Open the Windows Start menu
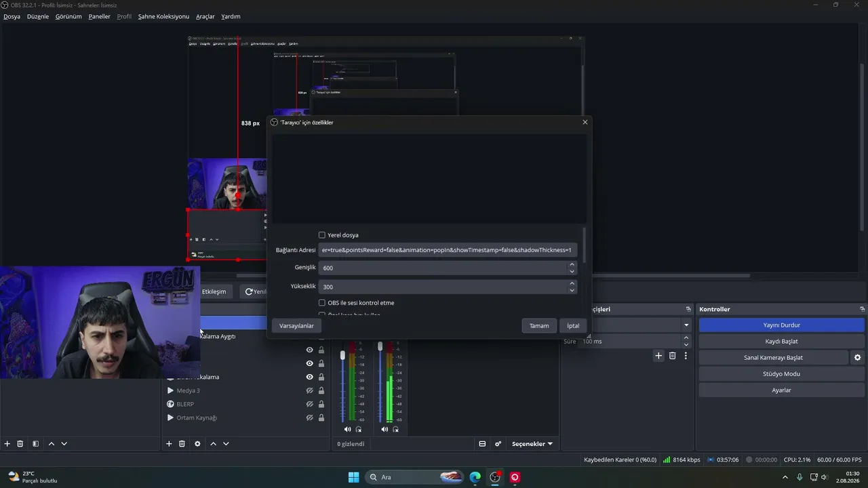The width and height of the screenshot is (868, 488). click(353, 477)
